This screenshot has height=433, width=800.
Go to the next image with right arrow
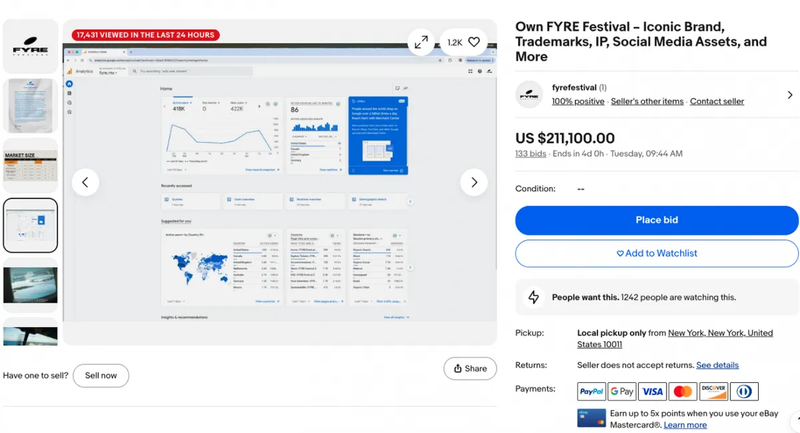coord(473,182)
